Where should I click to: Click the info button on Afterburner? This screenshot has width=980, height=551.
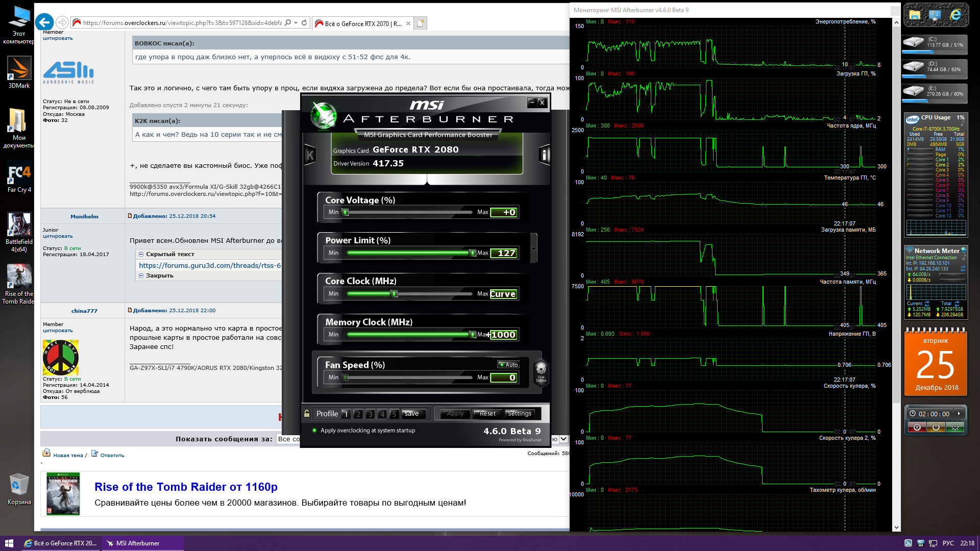pos(545,155)
